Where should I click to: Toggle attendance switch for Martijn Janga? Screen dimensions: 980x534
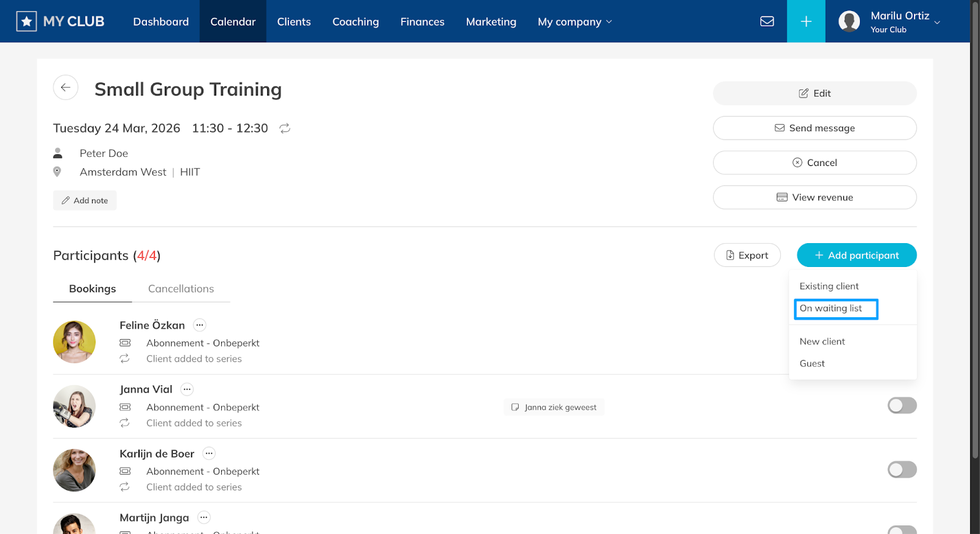[x=902, y=530]
